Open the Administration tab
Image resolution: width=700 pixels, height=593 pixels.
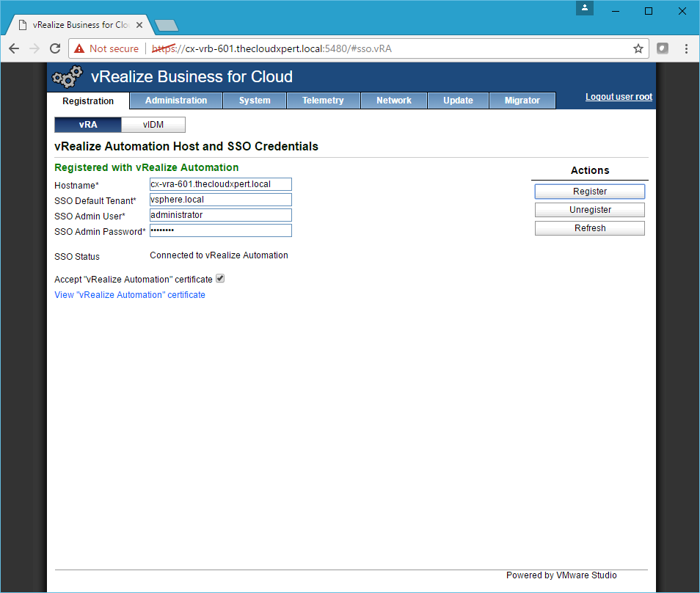click(x=176, y=101)
